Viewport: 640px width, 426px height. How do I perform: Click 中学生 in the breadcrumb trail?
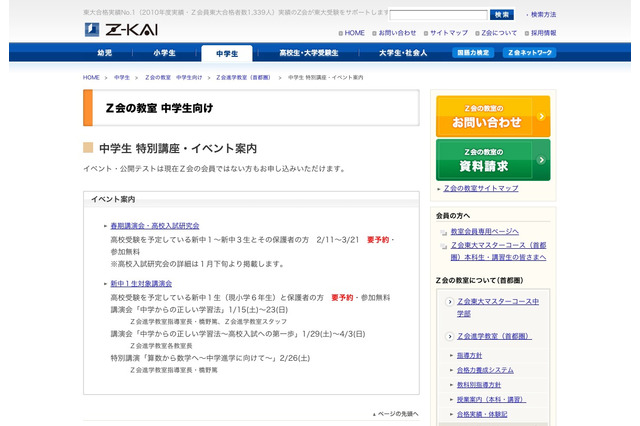coord(122,78)
